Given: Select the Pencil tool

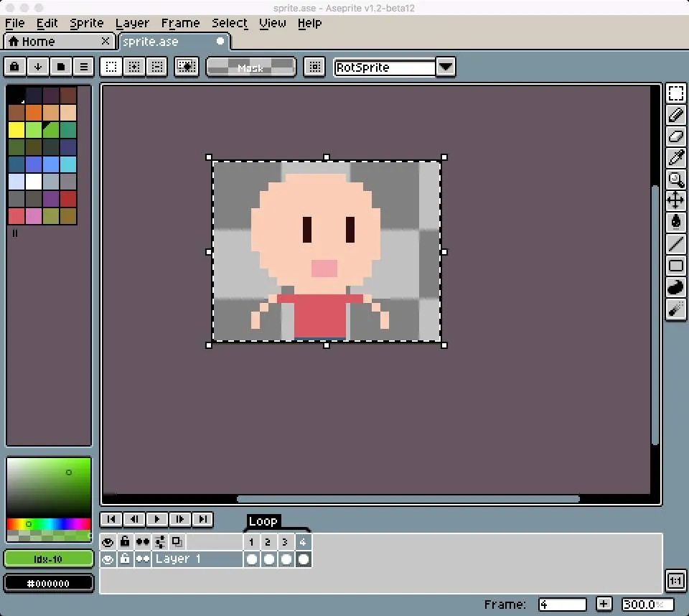Looking at the screenshot, I should coord(676,115).
